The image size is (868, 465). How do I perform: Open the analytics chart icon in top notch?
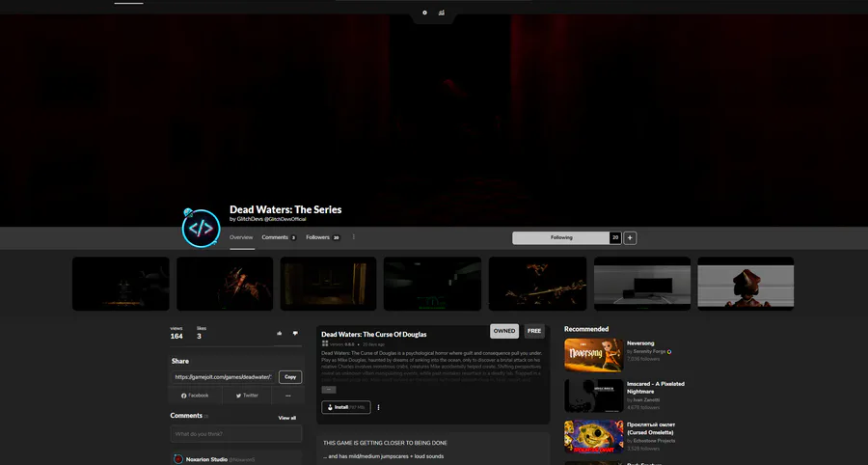(x=441, y=13)
